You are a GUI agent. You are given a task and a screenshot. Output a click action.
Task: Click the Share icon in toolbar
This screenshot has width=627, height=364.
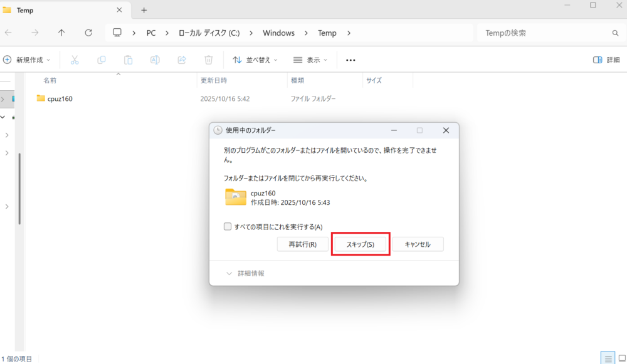(182, 60)
